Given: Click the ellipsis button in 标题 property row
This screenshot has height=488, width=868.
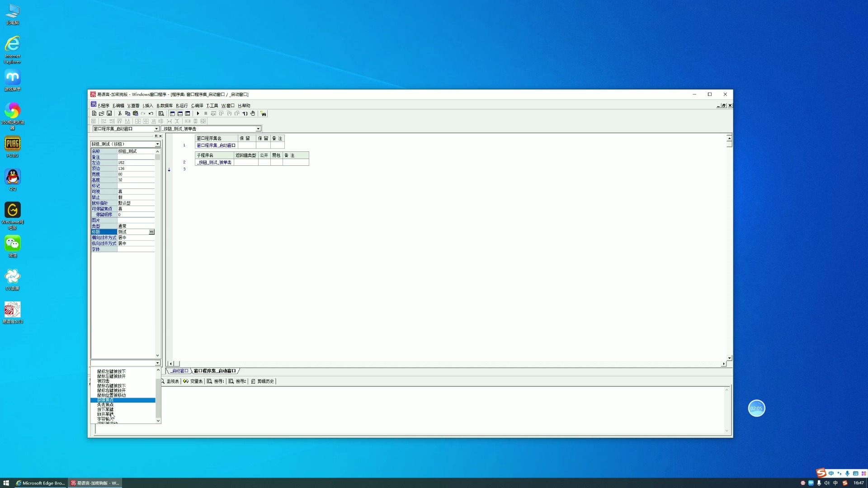Looking at the screenshot, I should [151, 232].
